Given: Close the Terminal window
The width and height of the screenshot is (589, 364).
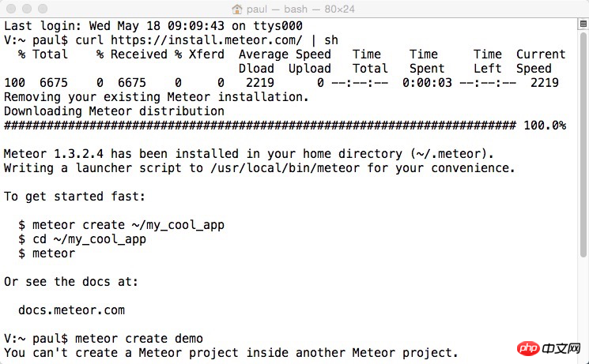Looking at the screenshot, I should tap(12, 9).
